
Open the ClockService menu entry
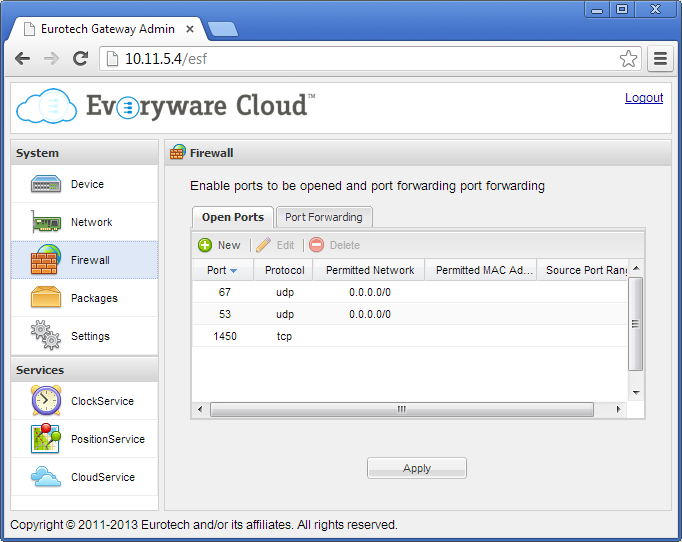(84, 401)
